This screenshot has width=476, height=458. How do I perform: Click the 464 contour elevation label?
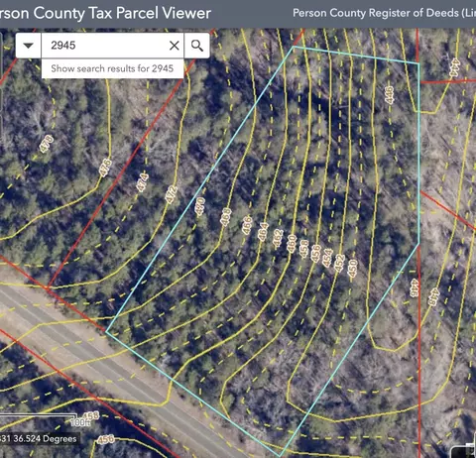pos(263,232)
